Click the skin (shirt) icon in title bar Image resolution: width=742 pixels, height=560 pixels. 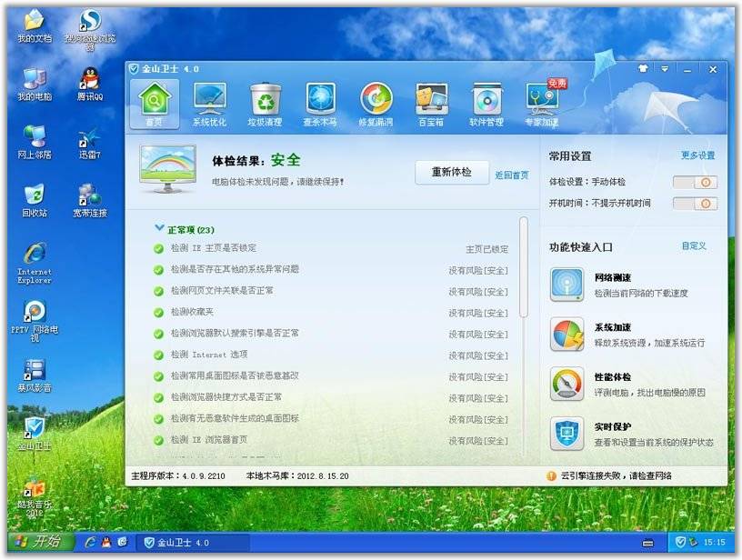click(x=643, y=68)
